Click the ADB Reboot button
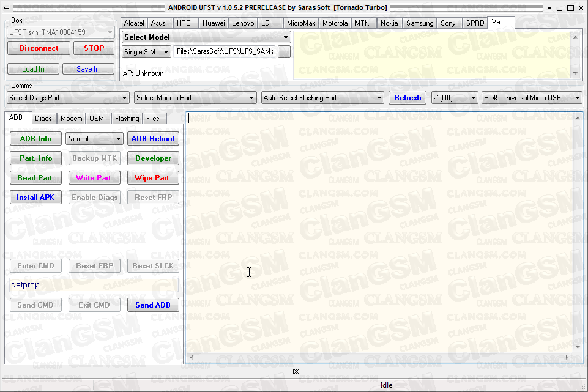This screenshot has height=392, width=588. 153,139
